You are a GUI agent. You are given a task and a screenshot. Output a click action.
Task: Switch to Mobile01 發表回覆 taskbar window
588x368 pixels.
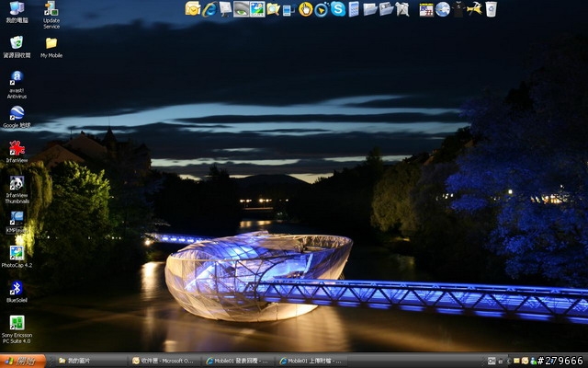(238, 361)
